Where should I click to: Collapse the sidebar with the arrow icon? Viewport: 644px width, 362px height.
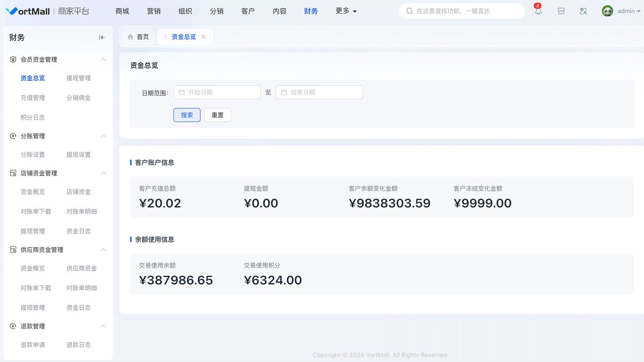point(102,37)
